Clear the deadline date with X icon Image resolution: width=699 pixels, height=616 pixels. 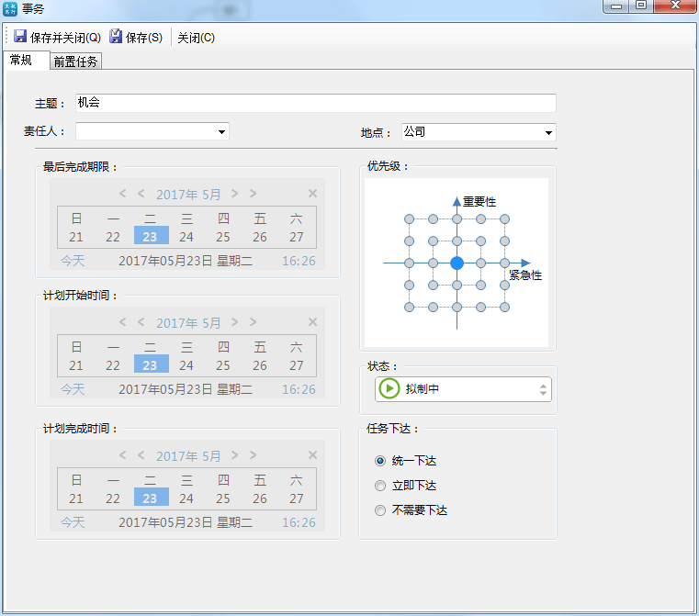[x=312, y=194]
